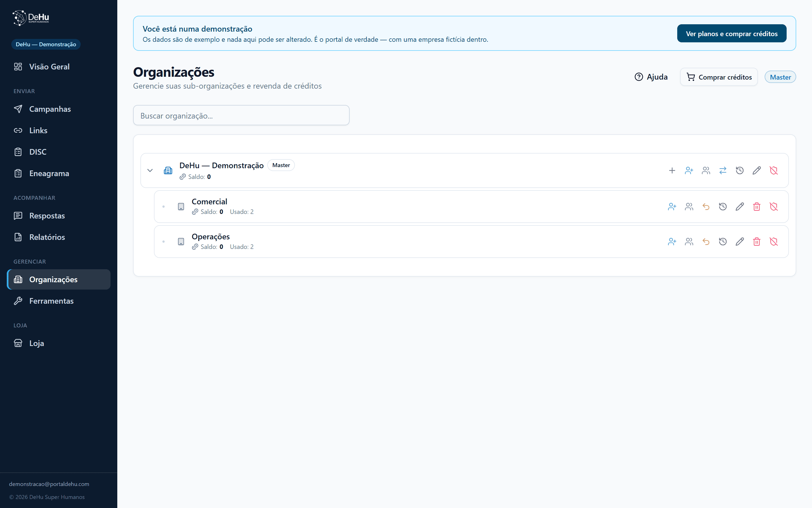This screenshot has width=812, height=508.
Task: Click Usado: 2 in Operações row
Action: [x=242, y=247]
